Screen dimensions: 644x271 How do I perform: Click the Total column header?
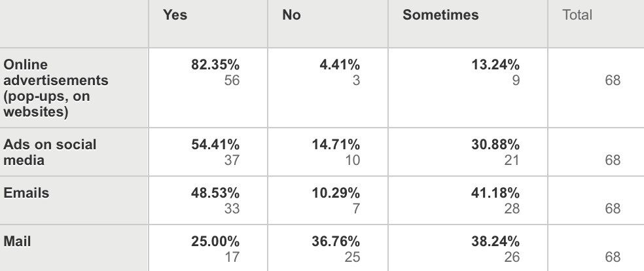[577, 15]
